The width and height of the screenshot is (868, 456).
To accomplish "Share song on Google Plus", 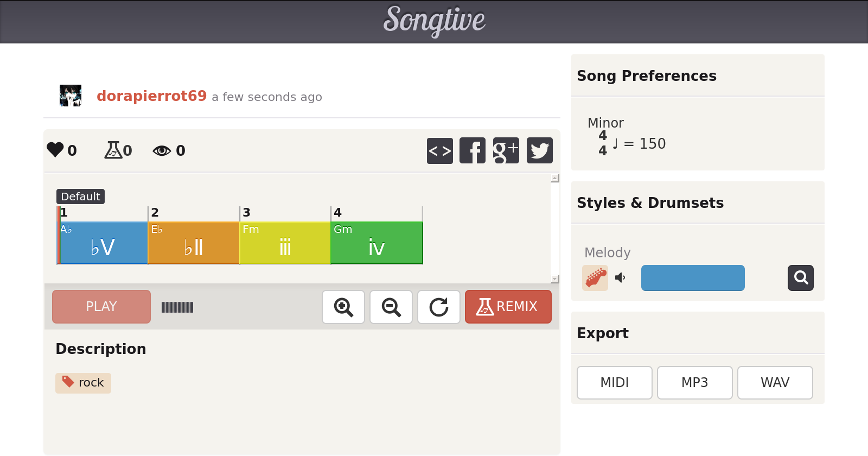I will [506, 150].
